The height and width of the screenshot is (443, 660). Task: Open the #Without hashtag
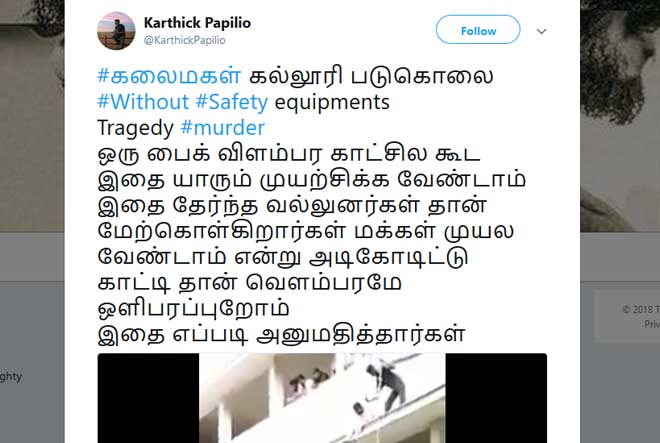[143, 102]
